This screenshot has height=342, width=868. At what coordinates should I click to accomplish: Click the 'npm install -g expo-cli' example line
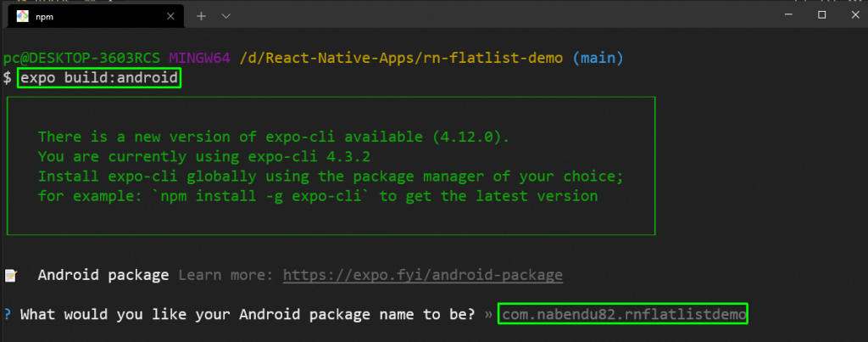[x=318, y=196]
